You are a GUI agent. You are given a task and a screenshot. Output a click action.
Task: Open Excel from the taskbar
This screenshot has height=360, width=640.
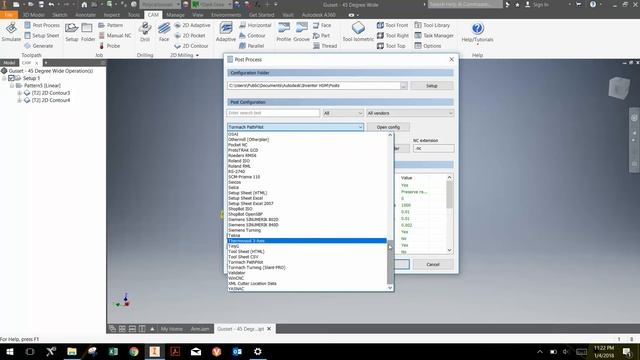[113, 351]
